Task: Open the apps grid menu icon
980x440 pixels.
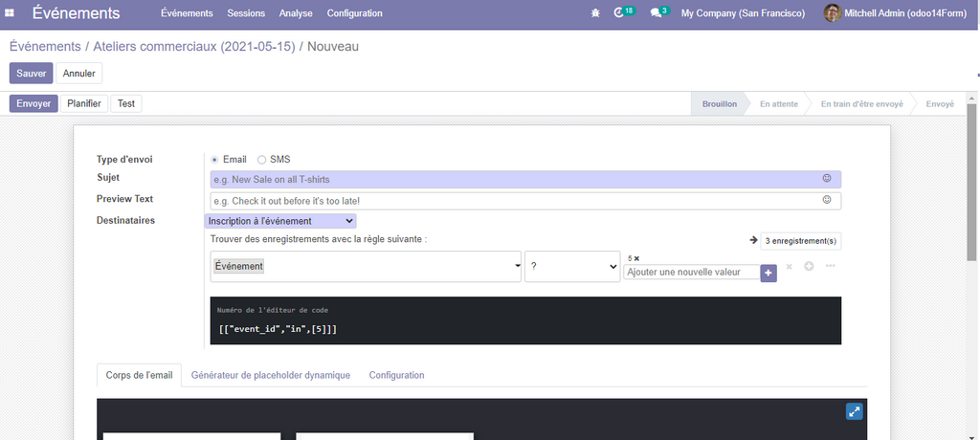Action: [11, 13]
